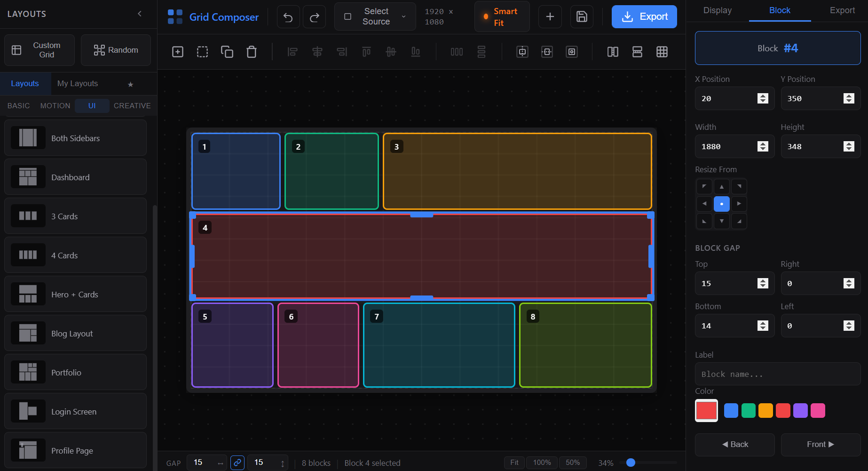The height and width of the screenshot is (471, 868).
Task: Open the Select Source dropdown
Action: click(x=375, y=16)
